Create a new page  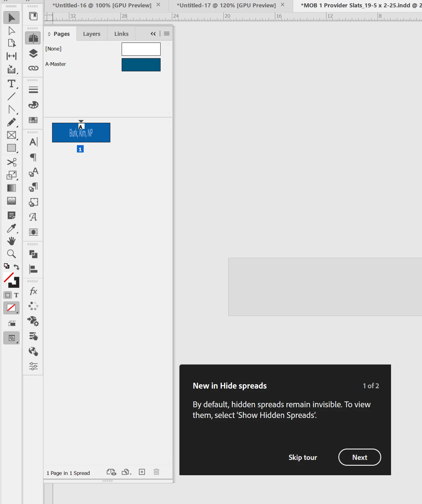[x=142, y=472]
